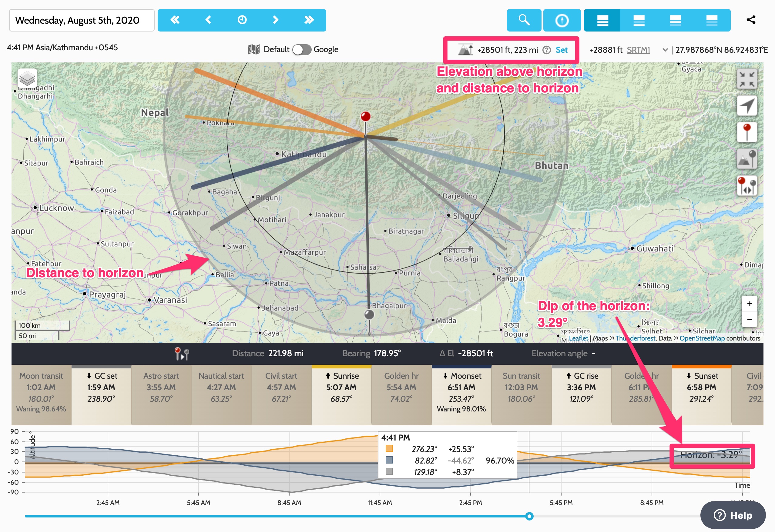This screenshot has height=532, width=775.
Task: Click the compass orientation button
Action: click(562, 20)
